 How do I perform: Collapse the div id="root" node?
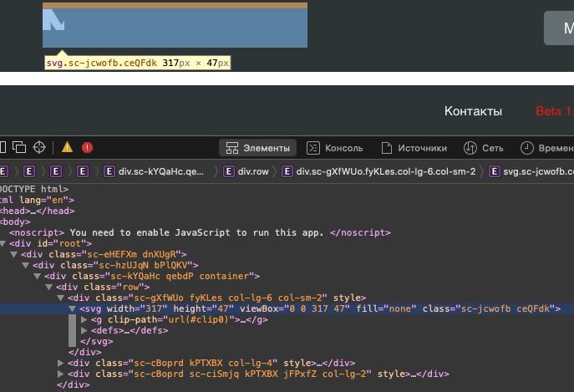pyautogui.click(x=3, y=243)
